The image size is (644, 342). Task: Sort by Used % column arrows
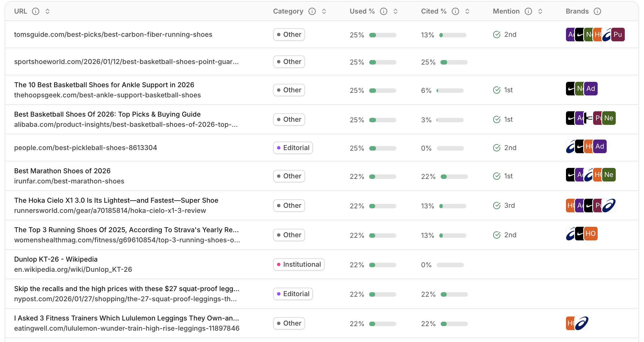click(396, 11)
